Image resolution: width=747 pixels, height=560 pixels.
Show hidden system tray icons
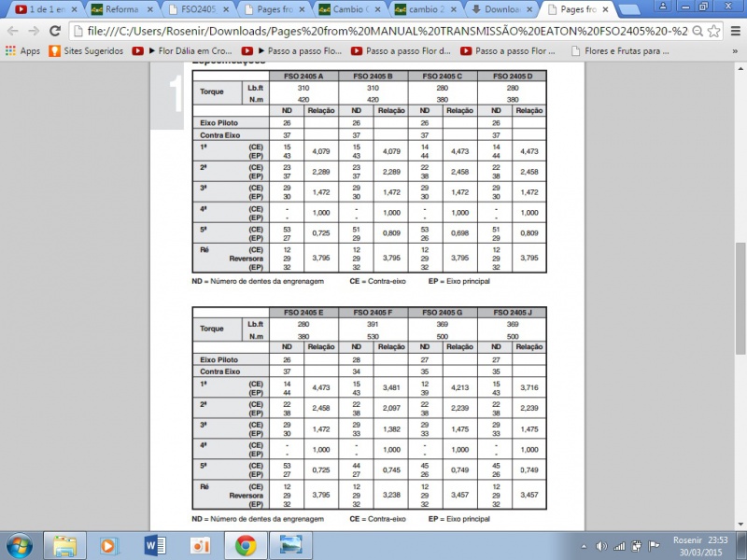[585, 546]
